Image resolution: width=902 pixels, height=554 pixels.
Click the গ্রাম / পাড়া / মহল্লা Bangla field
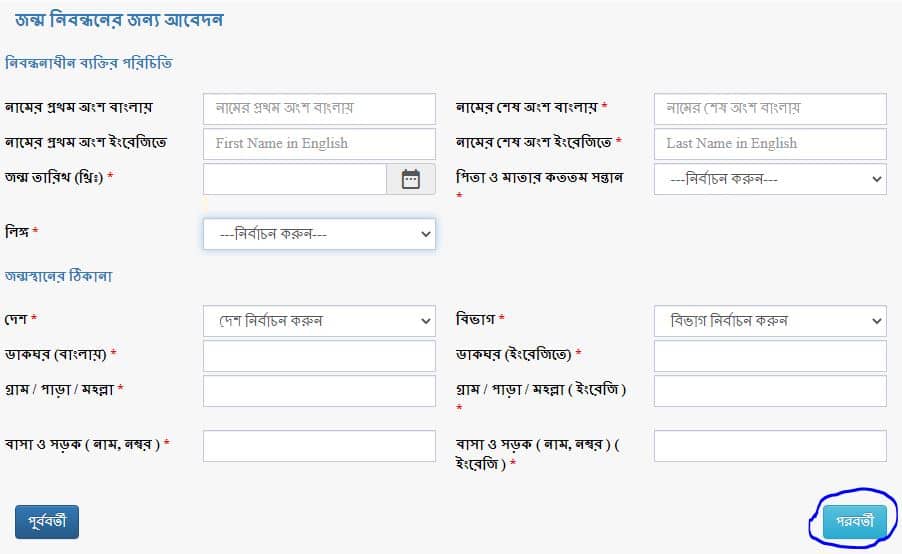(319, 391)
